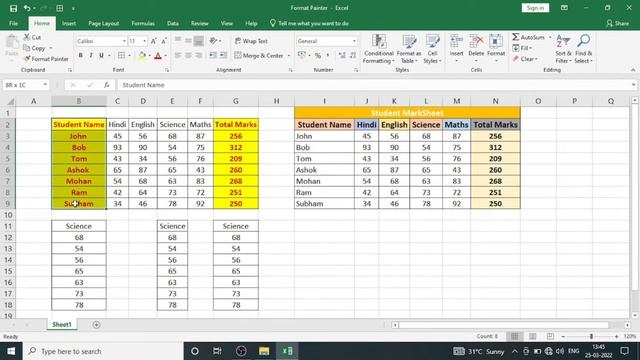Open Cell Styles gallery

[x=432, y=49]
